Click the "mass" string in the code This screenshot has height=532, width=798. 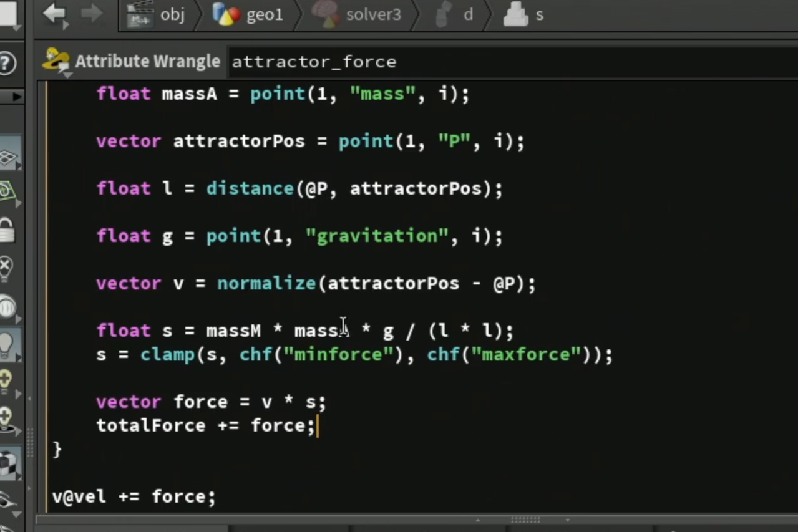tap(383, 94)
